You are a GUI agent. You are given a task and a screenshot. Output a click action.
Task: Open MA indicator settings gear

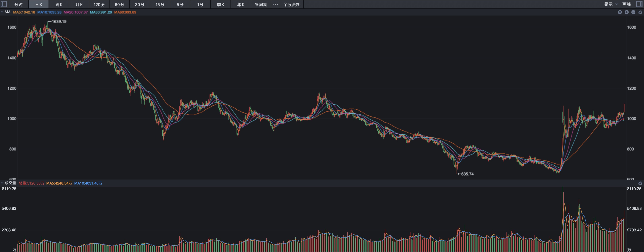[x=640, y=12]
